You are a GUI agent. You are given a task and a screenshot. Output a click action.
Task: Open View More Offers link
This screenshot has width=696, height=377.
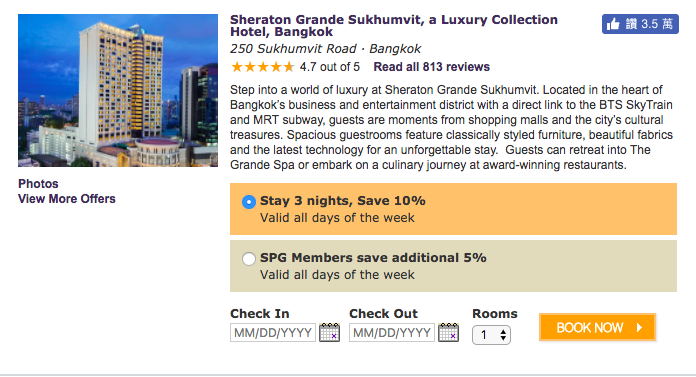coord(67,199)
